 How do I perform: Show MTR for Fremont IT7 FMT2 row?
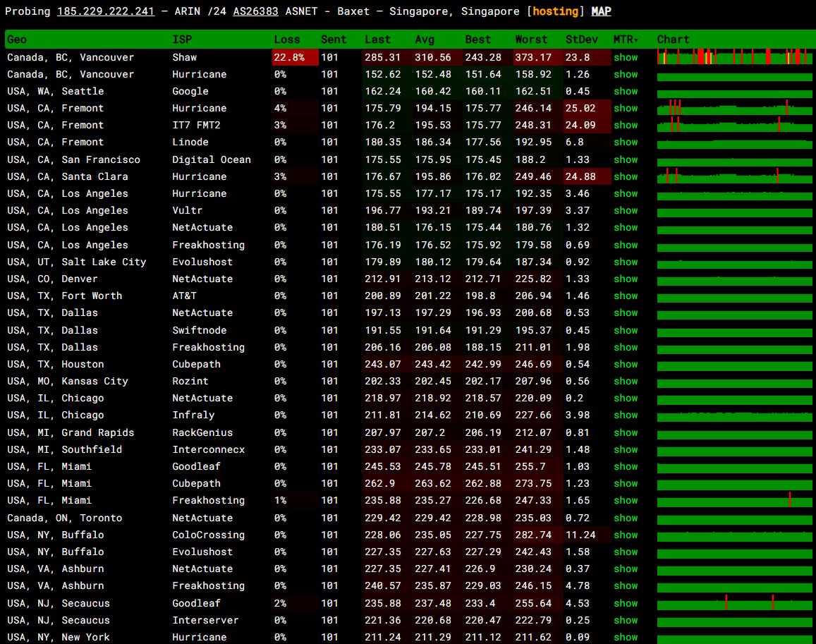(x=626, y=125)
